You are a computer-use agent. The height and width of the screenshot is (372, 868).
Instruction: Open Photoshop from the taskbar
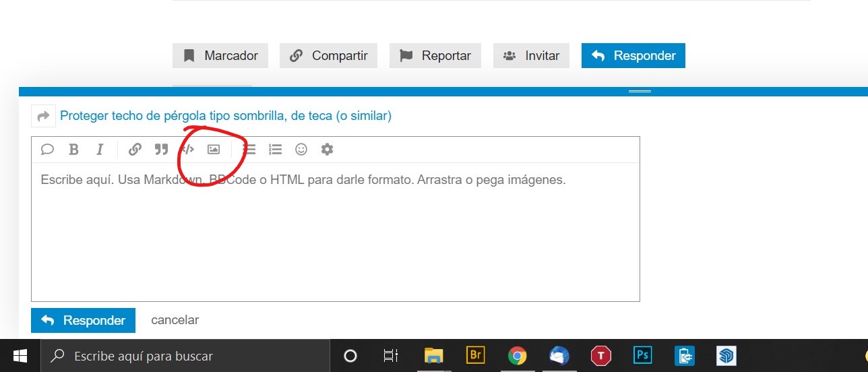click(x=643, y=355)
